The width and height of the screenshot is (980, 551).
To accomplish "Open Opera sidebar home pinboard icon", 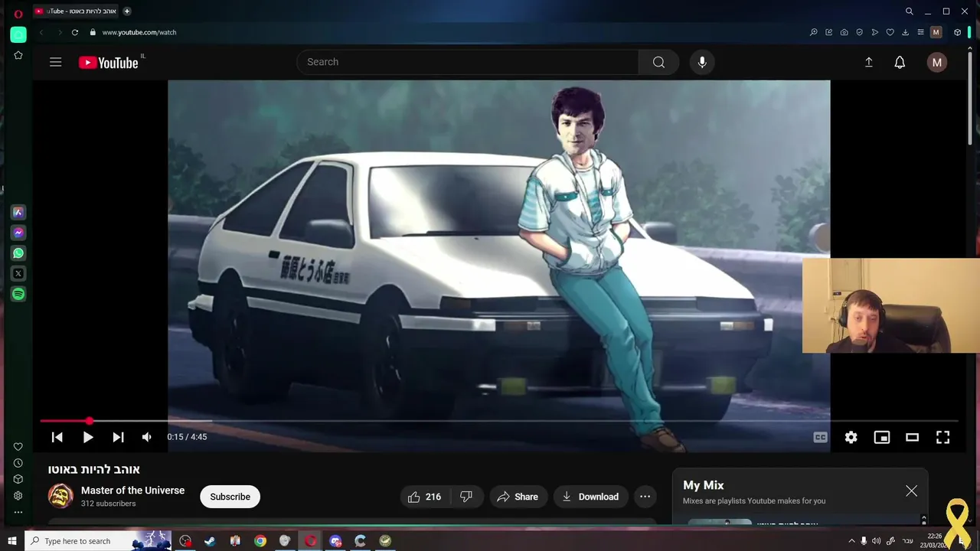I will 18,55.
